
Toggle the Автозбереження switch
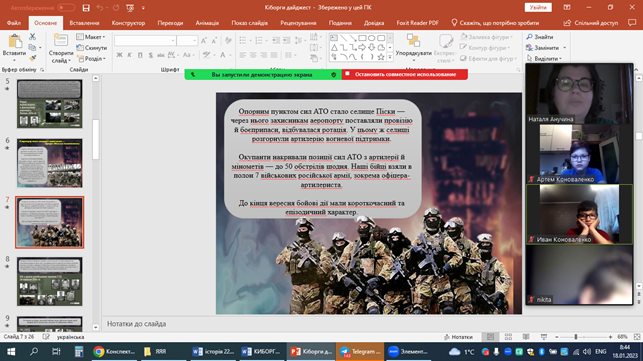66,7
